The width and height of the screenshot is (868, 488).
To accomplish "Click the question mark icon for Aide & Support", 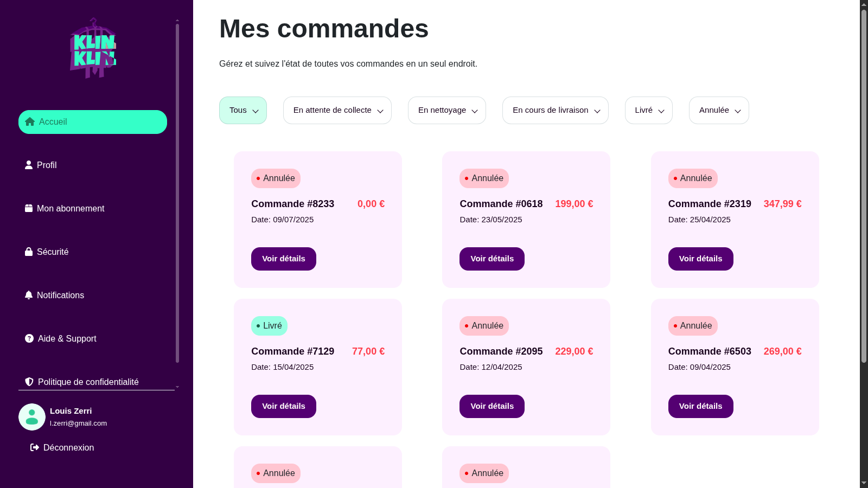I will 29,338.
